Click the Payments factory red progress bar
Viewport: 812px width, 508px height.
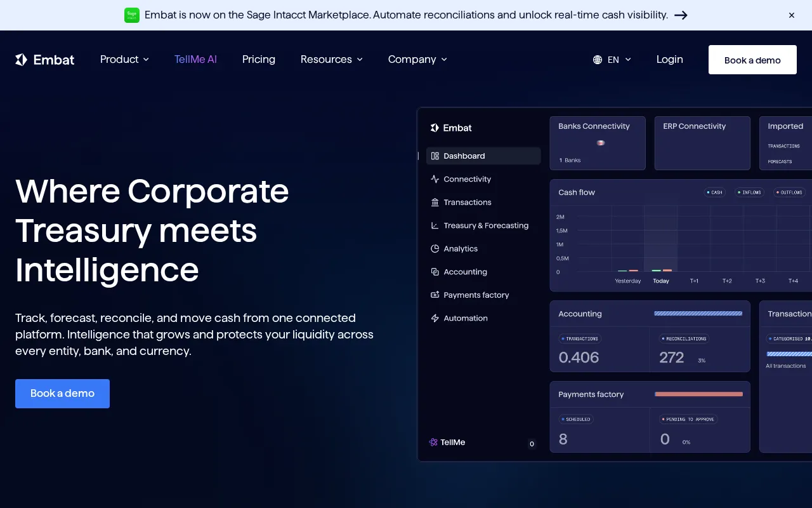pyautogui.click(x=698, y=394)
